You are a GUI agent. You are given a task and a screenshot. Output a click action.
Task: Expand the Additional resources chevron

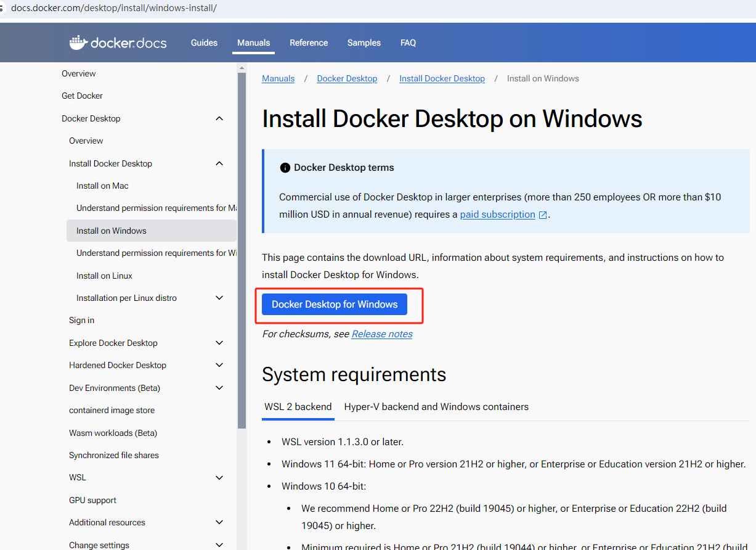point(219,522)
